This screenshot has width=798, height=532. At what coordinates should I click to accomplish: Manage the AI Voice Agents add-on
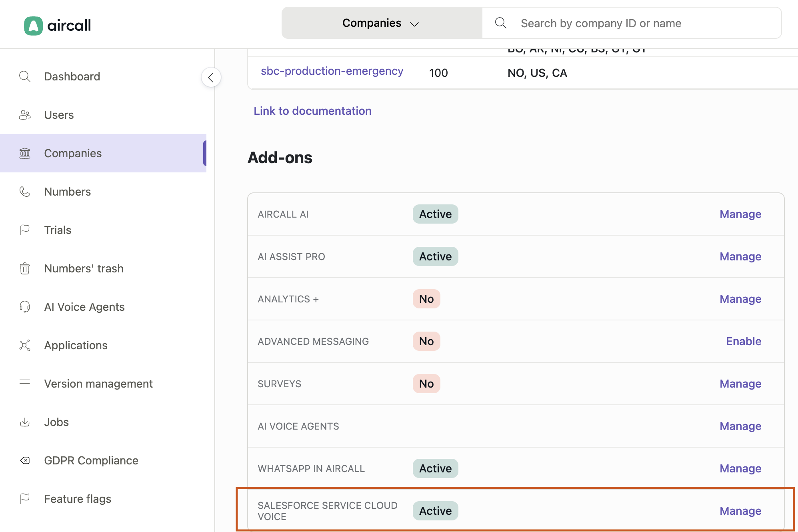click(740, 426)
